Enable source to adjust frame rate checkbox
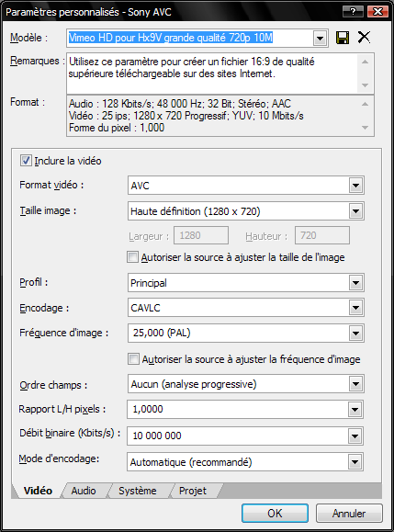This screenshot has width=394, height=532. (x=133, y=359)
